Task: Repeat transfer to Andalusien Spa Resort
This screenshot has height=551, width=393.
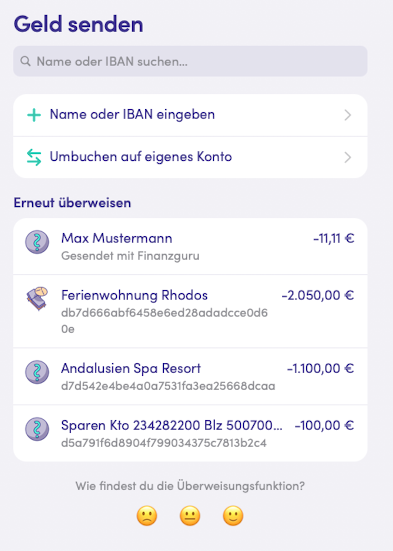Action: pos(190,376)
